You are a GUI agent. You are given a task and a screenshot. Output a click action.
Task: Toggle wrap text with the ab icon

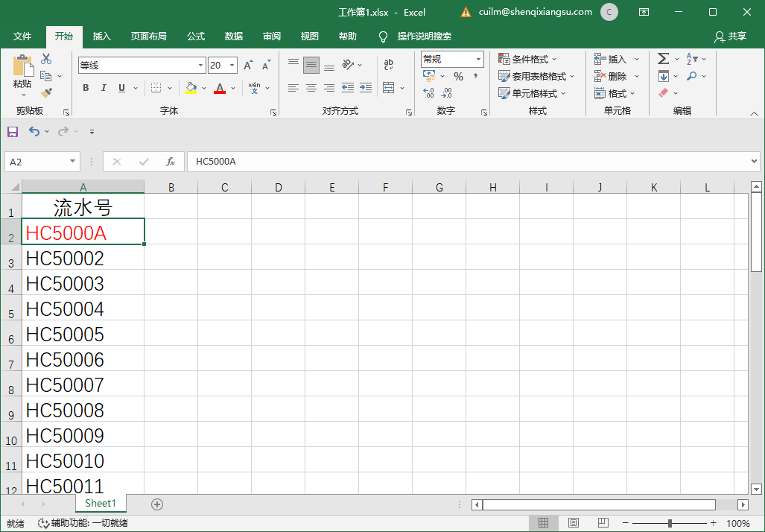[x=389, y=64]
